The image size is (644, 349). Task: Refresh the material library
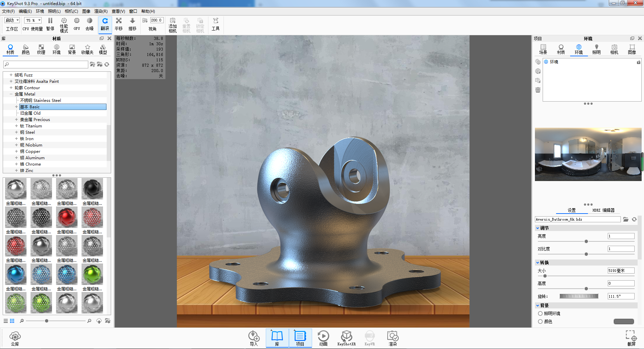(107, 64)
